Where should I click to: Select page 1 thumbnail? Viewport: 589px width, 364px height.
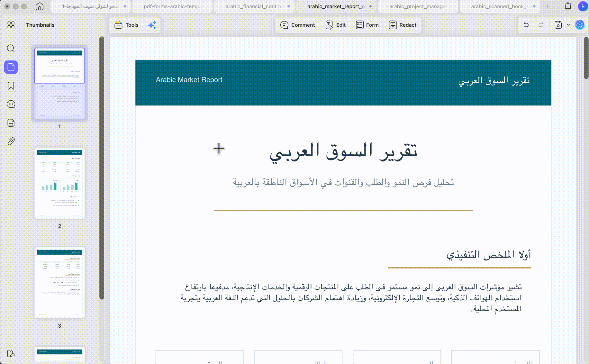59,84
